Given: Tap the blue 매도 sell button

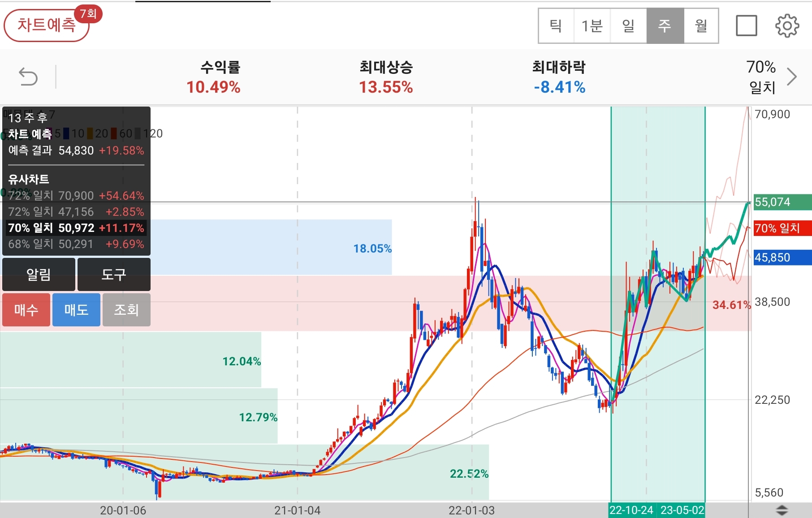Looking at the screenshot, I should click(76, 310).
